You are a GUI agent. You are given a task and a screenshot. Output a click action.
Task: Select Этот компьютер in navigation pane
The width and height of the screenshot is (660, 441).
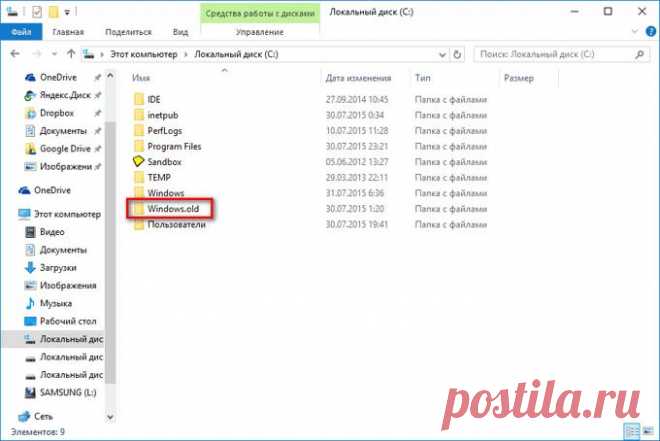click(x=67, y=214)
